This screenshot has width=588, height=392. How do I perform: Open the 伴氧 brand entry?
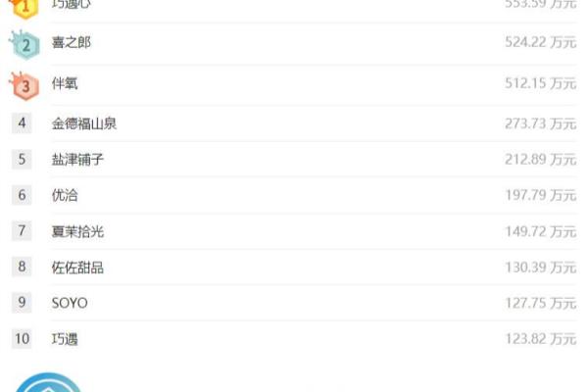pyautogui.click(x=65, y=83)
